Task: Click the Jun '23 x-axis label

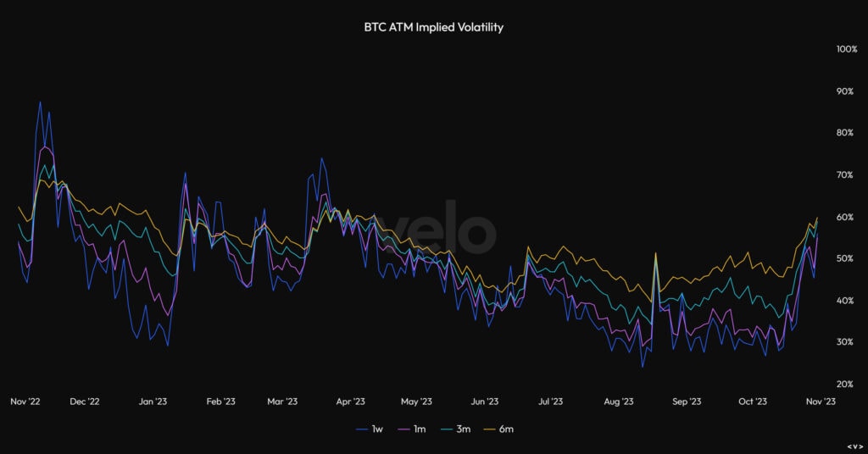Action: tap(484, 401)
